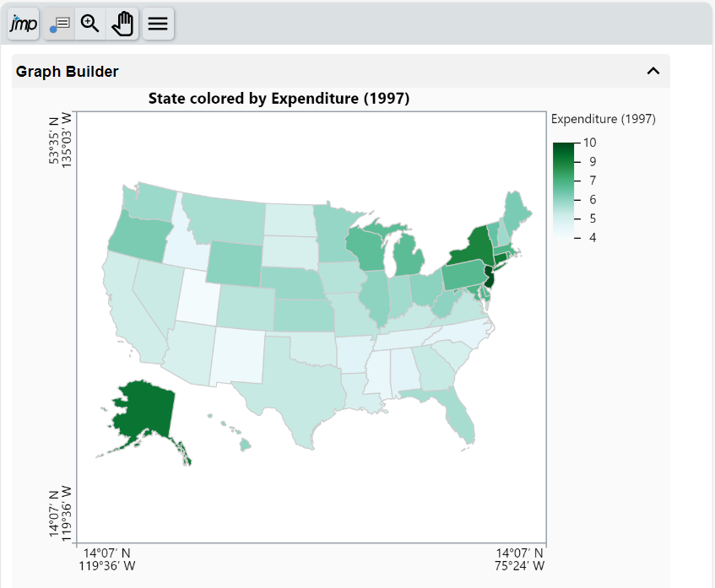Screen dimensions: 715x588
Task: Collapse the Graph Builder panel
Action: click(x=652, y=72)
